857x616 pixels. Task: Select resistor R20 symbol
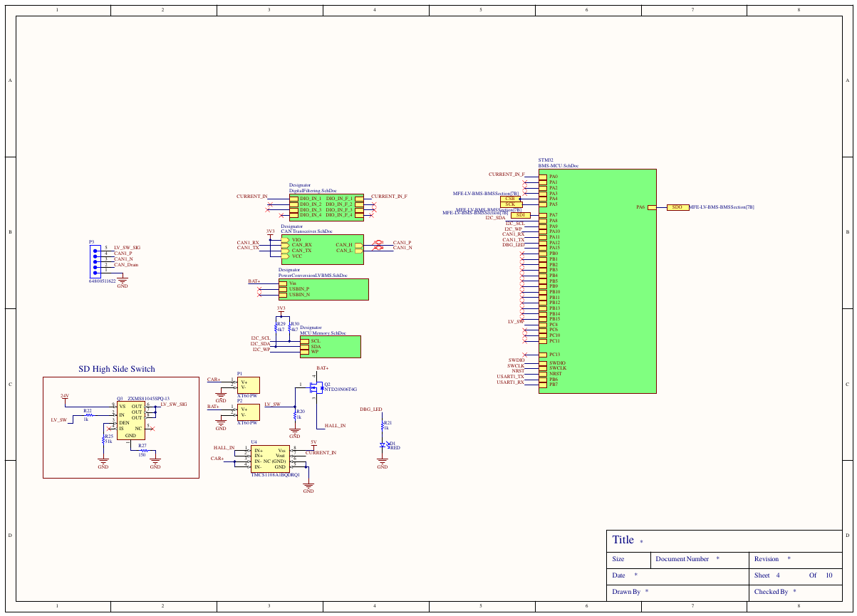pos(295,414)
